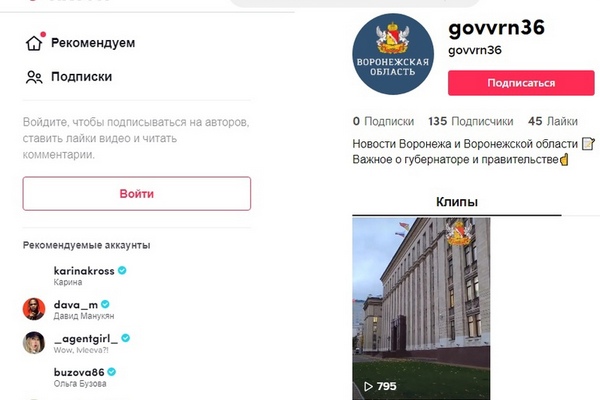Open dava_m account link
This screenshot has height=400, width=600.
point(84,309)
